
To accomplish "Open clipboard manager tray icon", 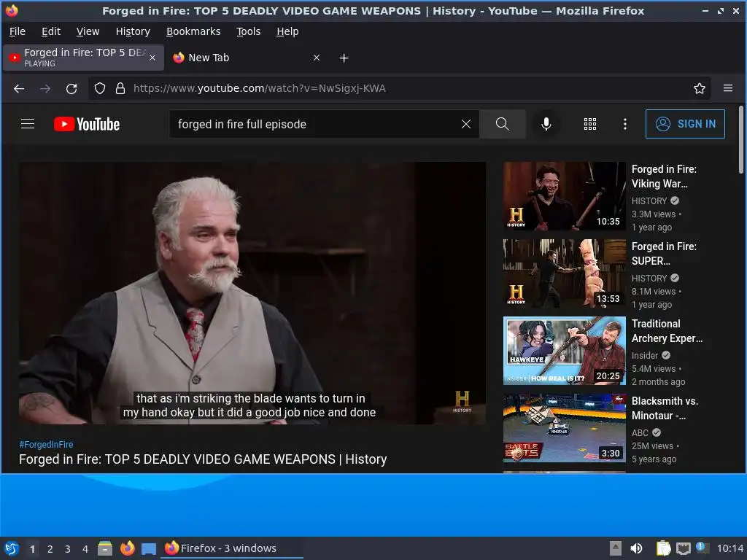I will point(663,548).
